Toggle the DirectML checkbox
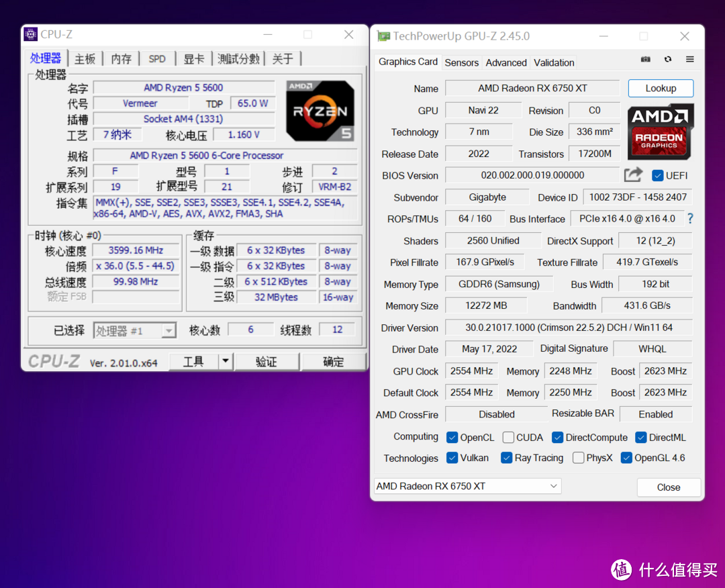This screenshot has width=725, height=588. [x=641, y=437]
